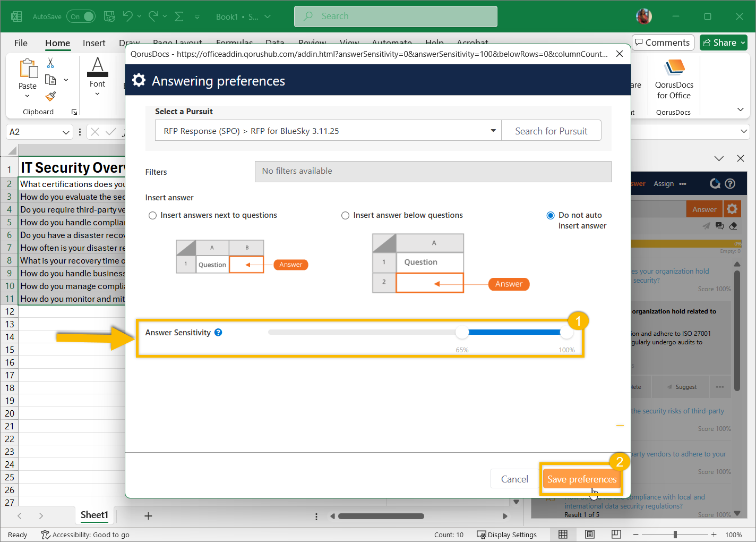Select Insert answers next to questions
Screen dimensions: 756x542
[153, 215]
